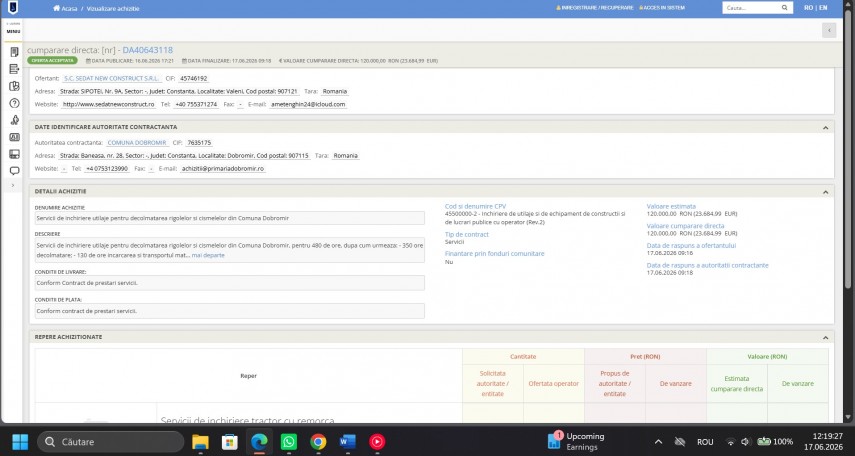
Task: Open File Explorer from taskbar
Action: click(200, 442)
